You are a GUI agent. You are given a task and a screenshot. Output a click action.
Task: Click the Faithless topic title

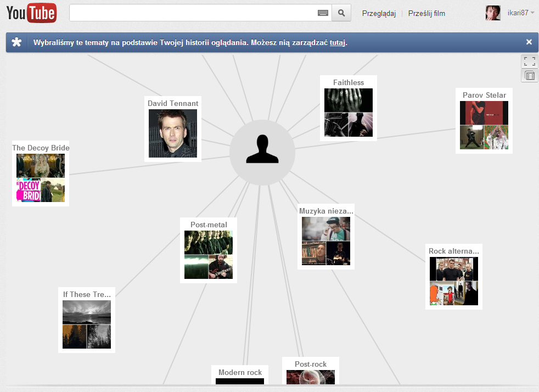tap(349, 82)
